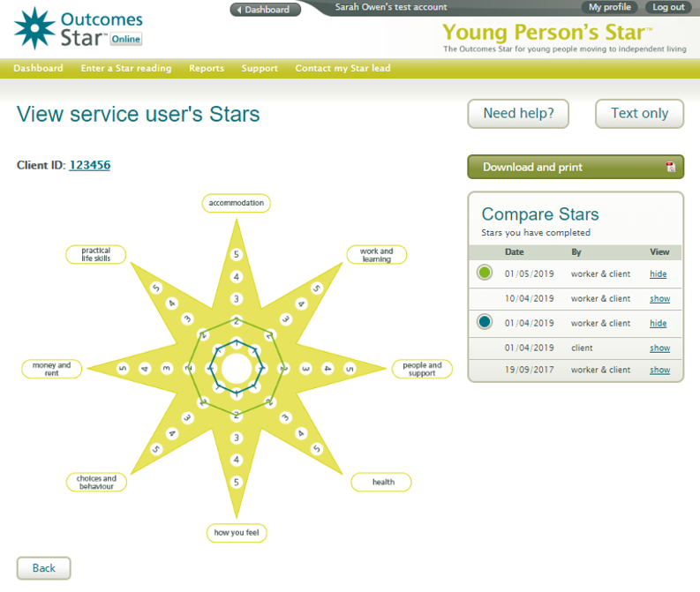700x592 pixels.
Task: Click the Outcomes Star logo
Action: (x=79, y=28)
